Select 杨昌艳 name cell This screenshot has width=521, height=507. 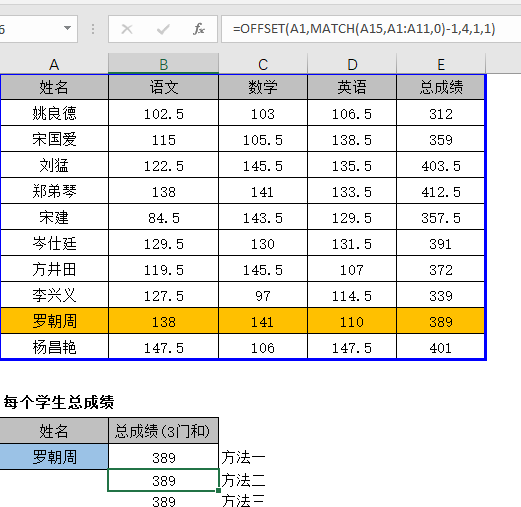coord(54,347)
